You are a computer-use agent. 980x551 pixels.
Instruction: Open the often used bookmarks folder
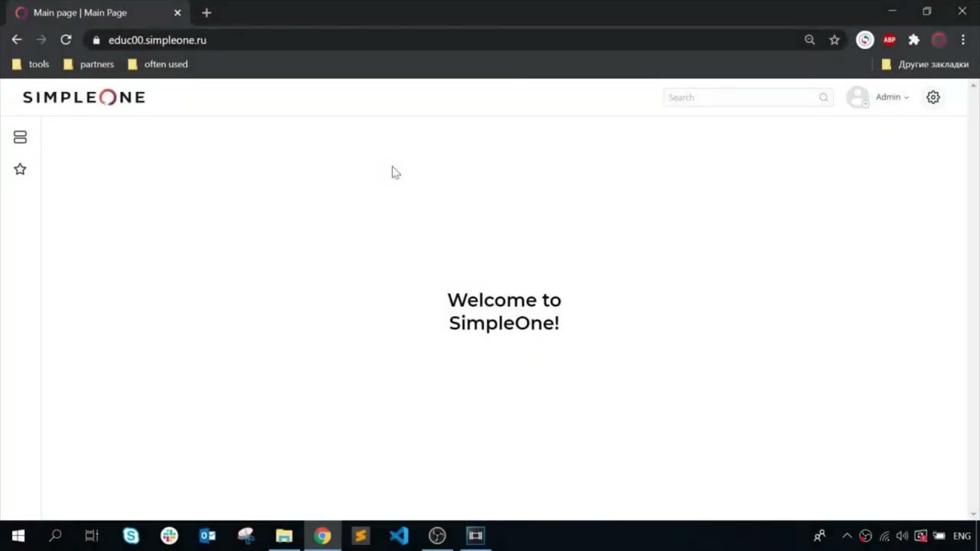[x=158, y=64]
